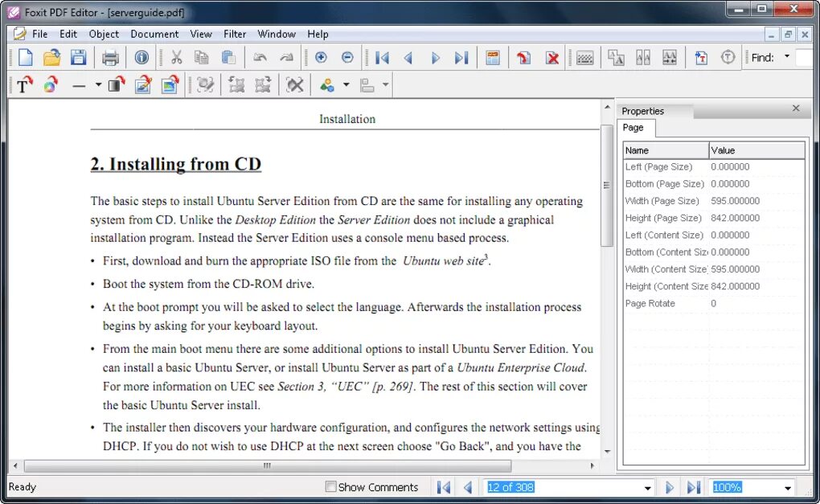The height and width of the screenshot is (504, 820).
Task: Go to the next page from the top toolbar
Action: coord(435,58)
